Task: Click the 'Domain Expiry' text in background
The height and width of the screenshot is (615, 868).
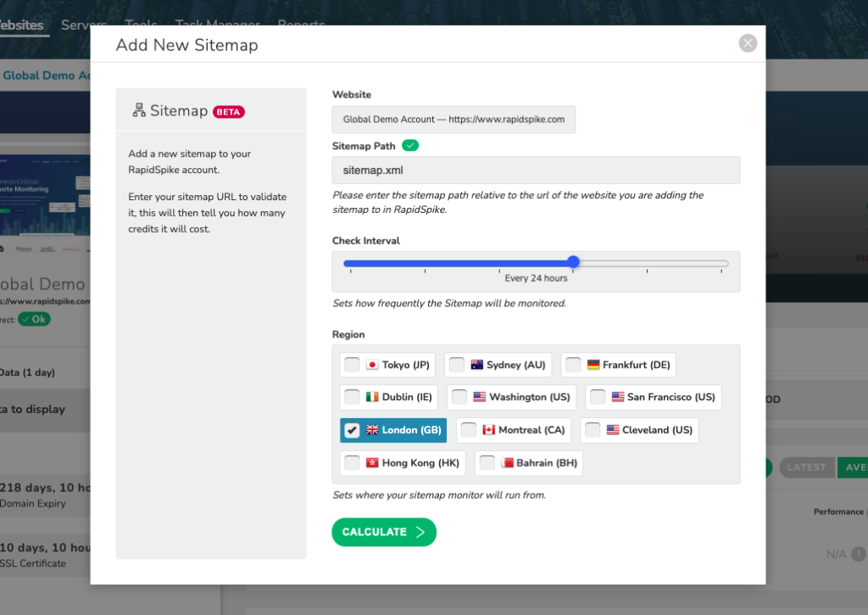Action: 33,503
